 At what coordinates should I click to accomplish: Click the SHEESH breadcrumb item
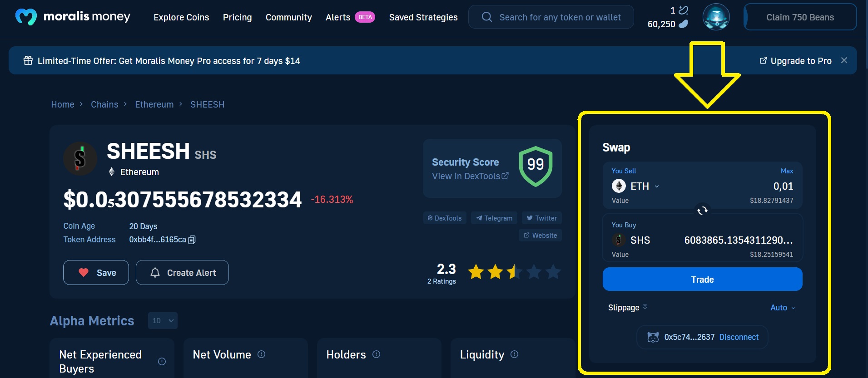point(207,104)
